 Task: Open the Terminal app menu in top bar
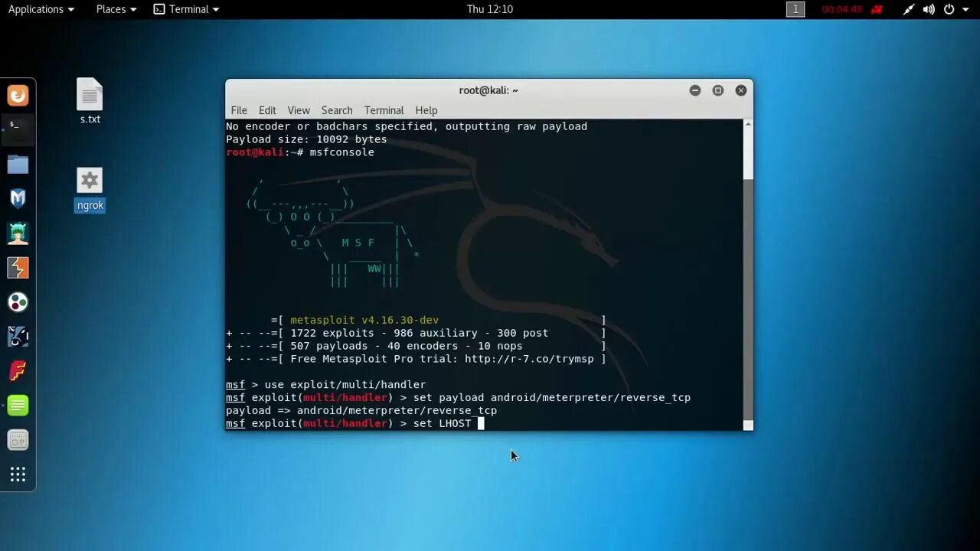(186, 9)
